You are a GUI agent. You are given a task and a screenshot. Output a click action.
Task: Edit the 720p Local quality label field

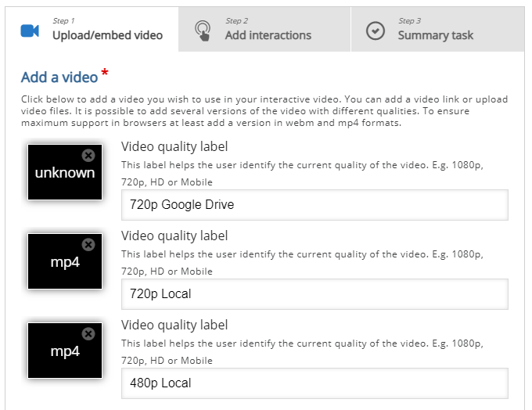point(315,294)
